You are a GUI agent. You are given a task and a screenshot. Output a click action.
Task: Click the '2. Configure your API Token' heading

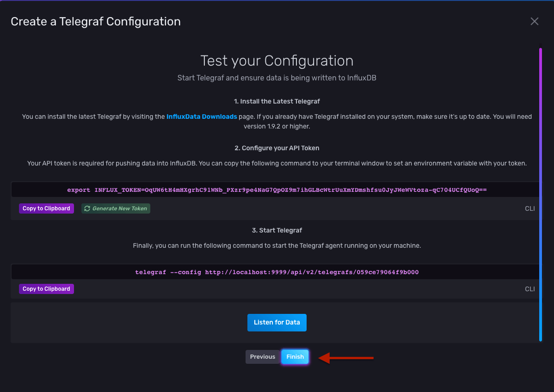click(x=277, y=148)
